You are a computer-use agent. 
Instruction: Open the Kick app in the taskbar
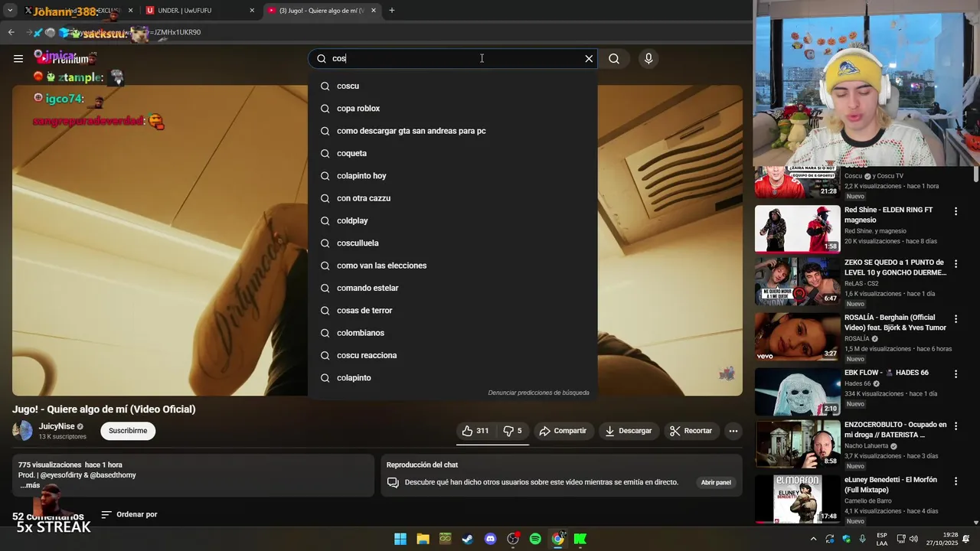tap(580, 539)
